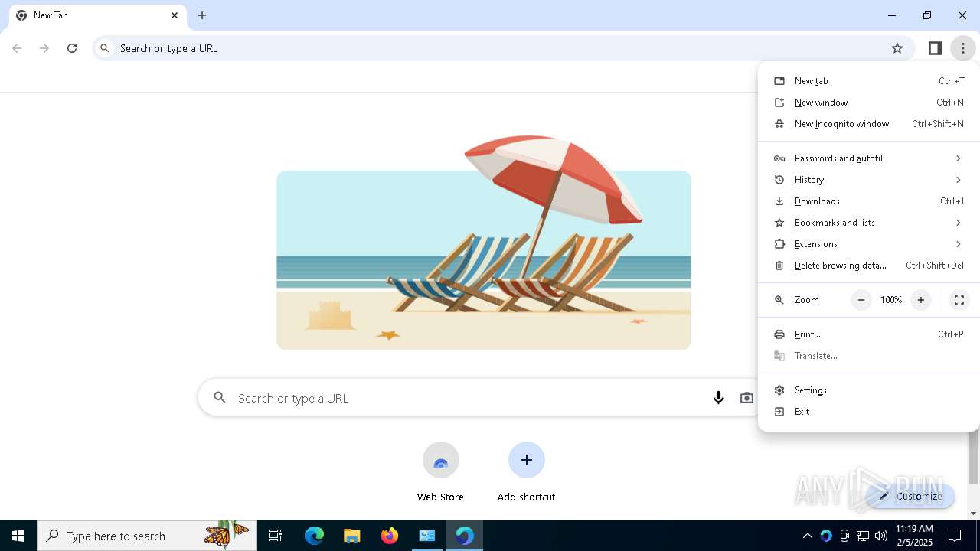The width and height of the screenshot is (980, 551).
Task: Start voice search with microphone icon
Action: click(718, 398)
